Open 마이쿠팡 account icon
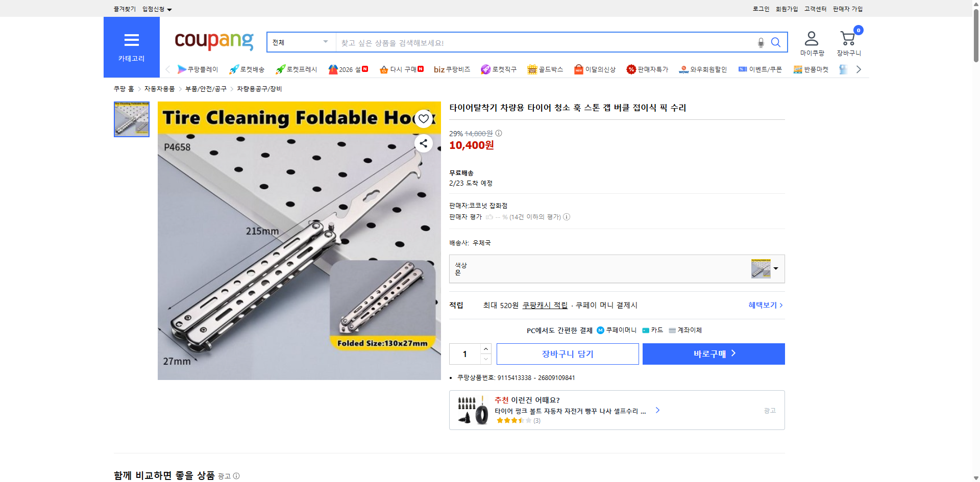Image resolution: width=980 pixels, height=482 pixels. pos(811,37)
